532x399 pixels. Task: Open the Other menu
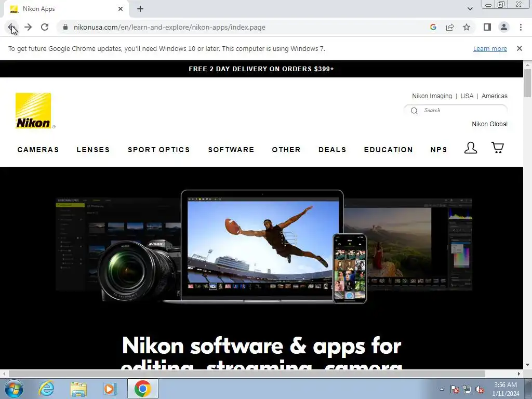coord(286,150)
